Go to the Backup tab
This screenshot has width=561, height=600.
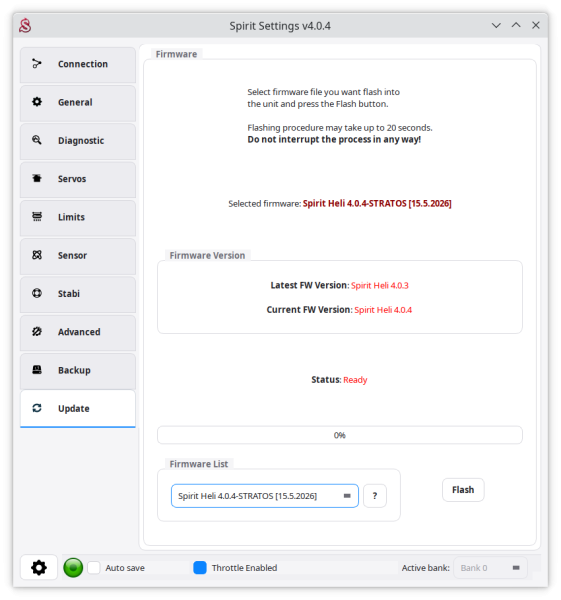coord(78,370)
